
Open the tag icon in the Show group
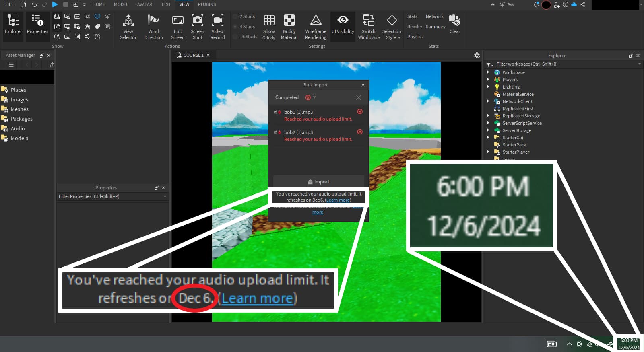tap(97, 27)
